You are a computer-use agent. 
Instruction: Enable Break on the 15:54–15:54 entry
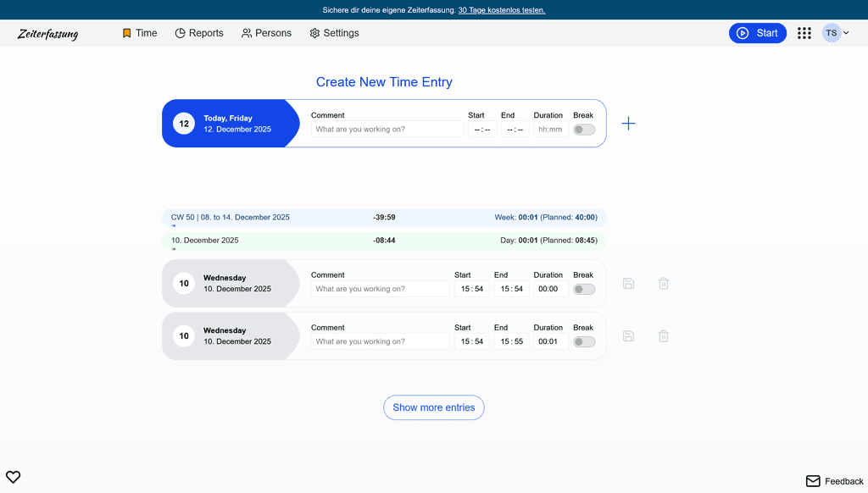pos(583,289)
